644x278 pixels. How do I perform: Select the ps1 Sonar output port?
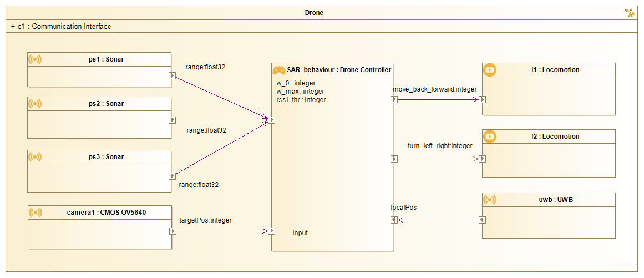(173, 76)
